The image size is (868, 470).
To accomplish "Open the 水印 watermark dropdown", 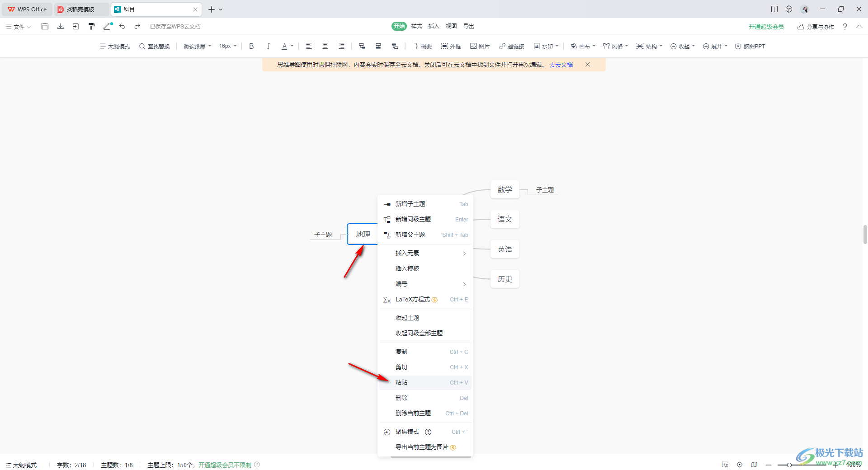I will pyautogui.click(x=546, y=46).
